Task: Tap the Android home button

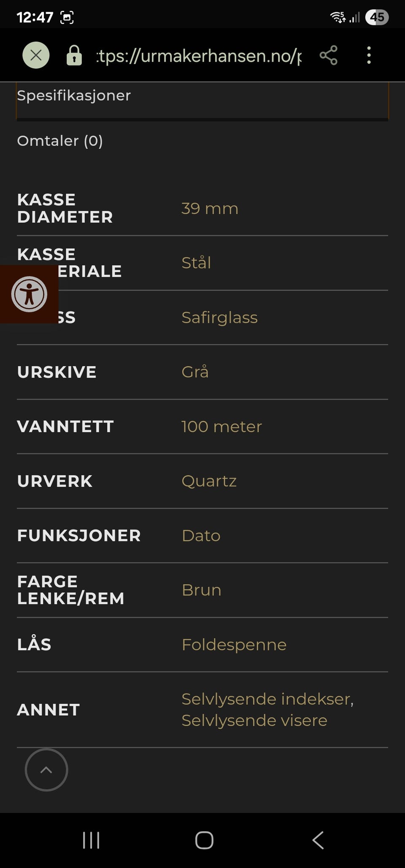Action: click(204, 840)
